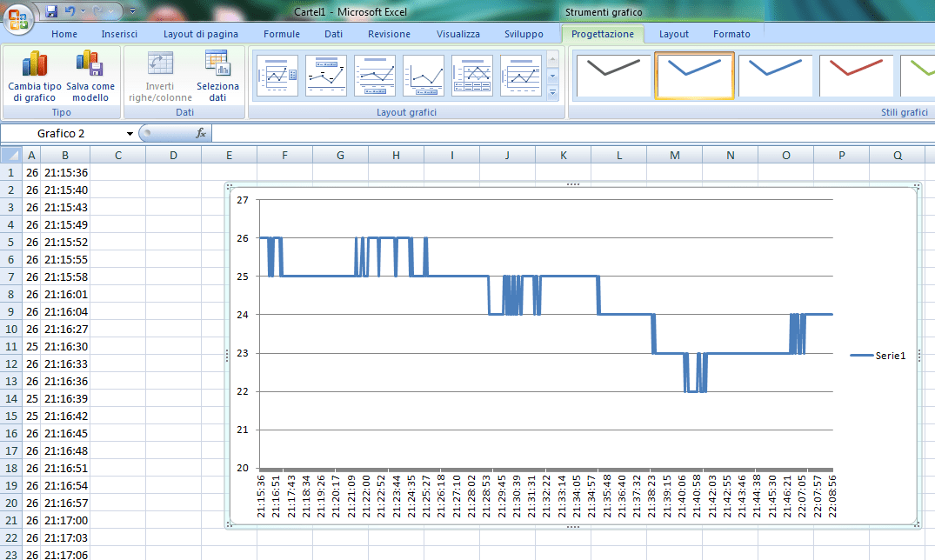Click Cambia tipo di grafico

click(35, 77)
